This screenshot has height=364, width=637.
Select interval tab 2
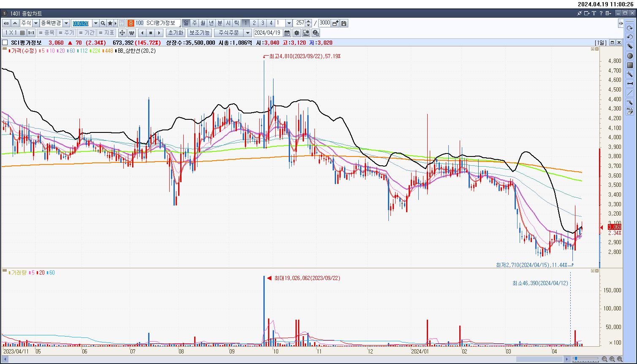[x=254, y=23]
